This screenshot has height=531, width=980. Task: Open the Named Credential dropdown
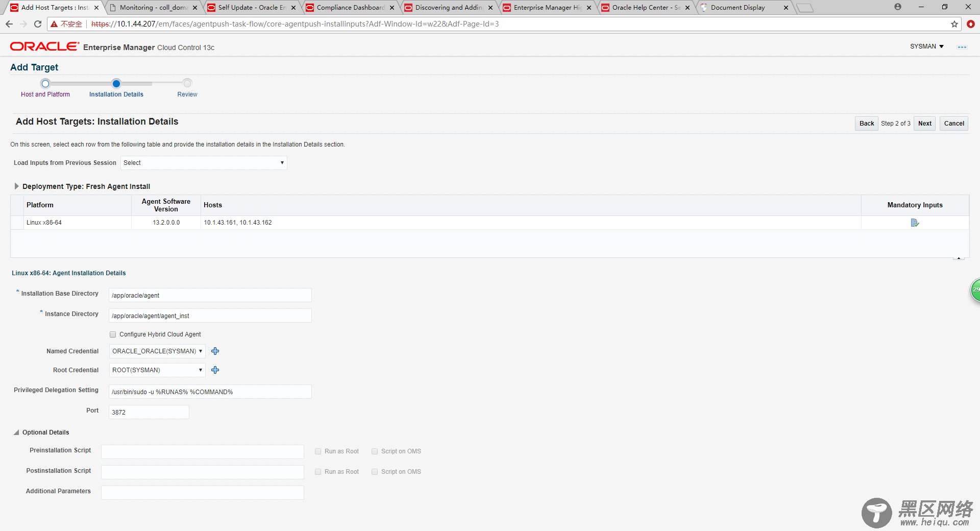pyautogui.click(x=157, y=351)
